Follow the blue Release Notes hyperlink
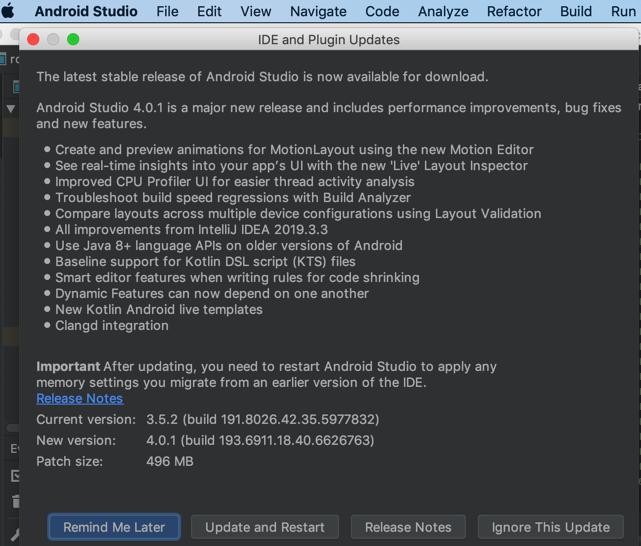Viewport: 641px width, 546px height. click(x=80, y=398)
